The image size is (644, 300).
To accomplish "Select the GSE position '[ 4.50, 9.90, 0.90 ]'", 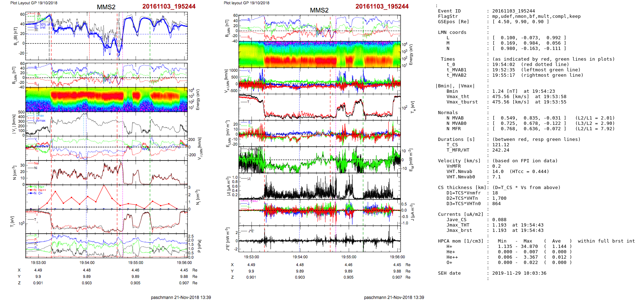I will click(520, 22).
